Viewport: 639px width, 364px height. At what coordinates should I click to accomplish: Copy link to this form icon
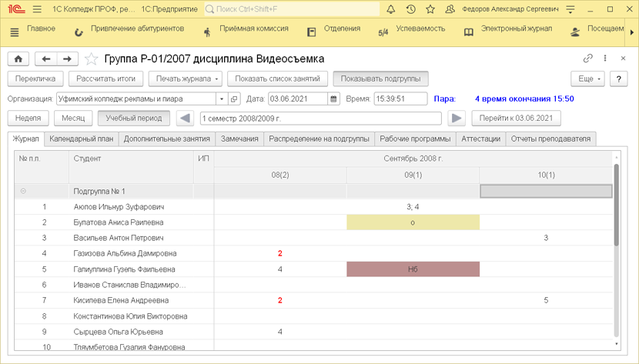pyautogui.click(x=587, y=58)
